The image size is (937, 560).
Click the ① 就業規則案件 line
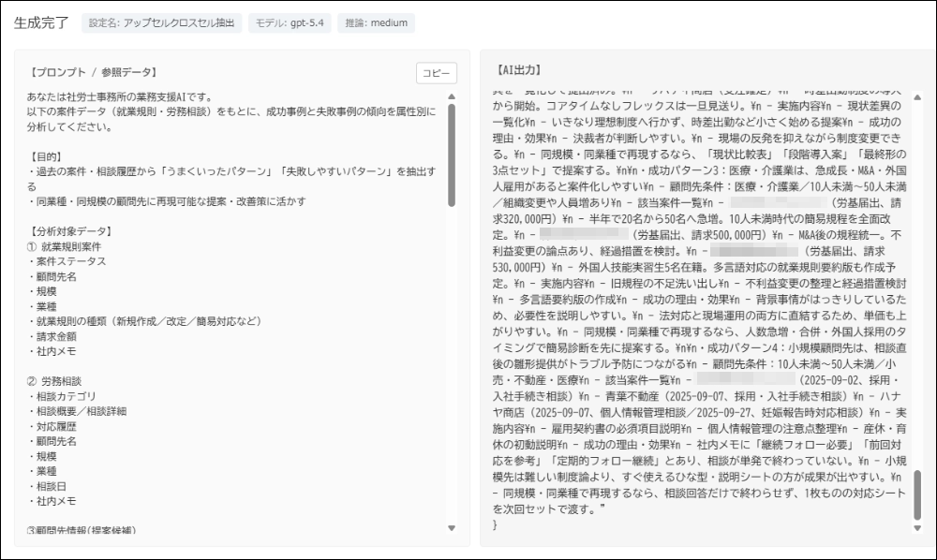point(64,246)
